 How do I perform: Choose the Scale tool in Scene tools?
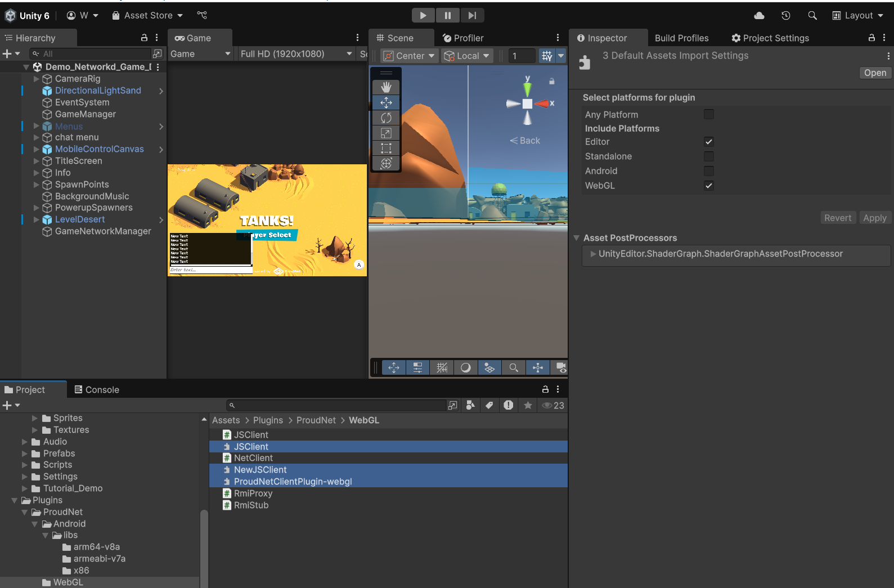tap(386, 133)
